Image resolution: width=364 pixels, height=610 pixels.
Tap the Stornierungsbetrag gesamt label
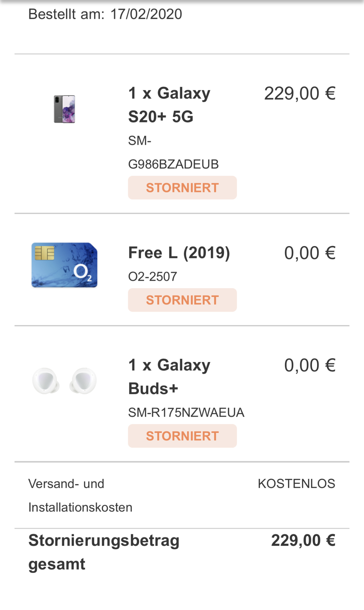(104, 552)
